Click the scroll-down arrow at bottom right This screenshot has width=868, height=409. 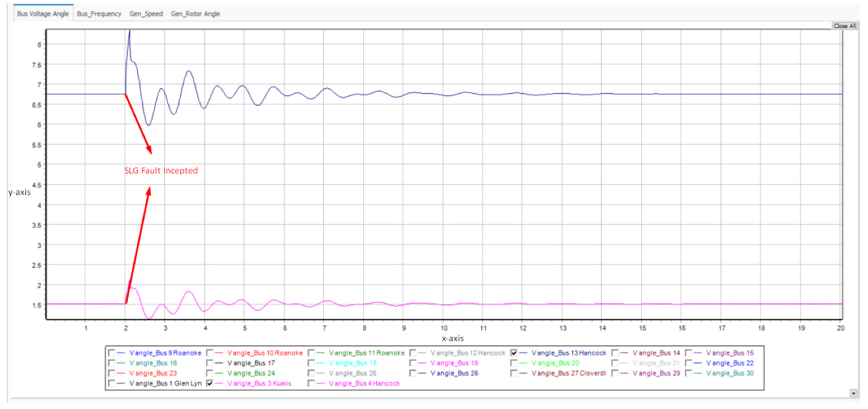tap(854, 393)
